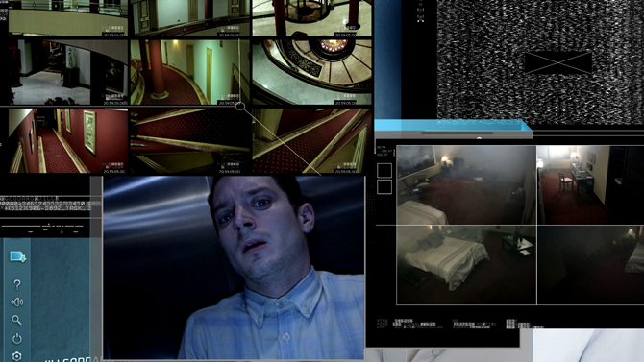Screen dimensions: 644x362
Task: Open the curved green corridor camera feed
Action: coord(189,72)
